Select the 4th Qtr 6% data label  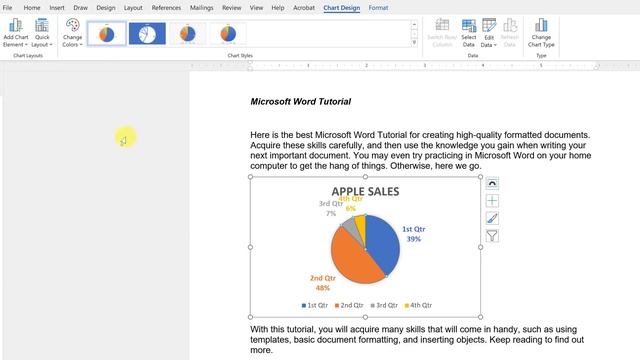[351, 203]
